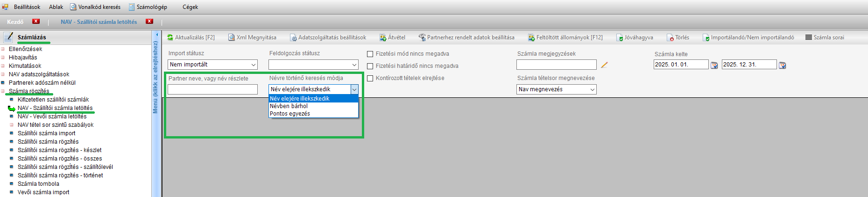Click the Törlés delete icon
Viewport: 868px width, 197px height.
[x=670, y=37]
